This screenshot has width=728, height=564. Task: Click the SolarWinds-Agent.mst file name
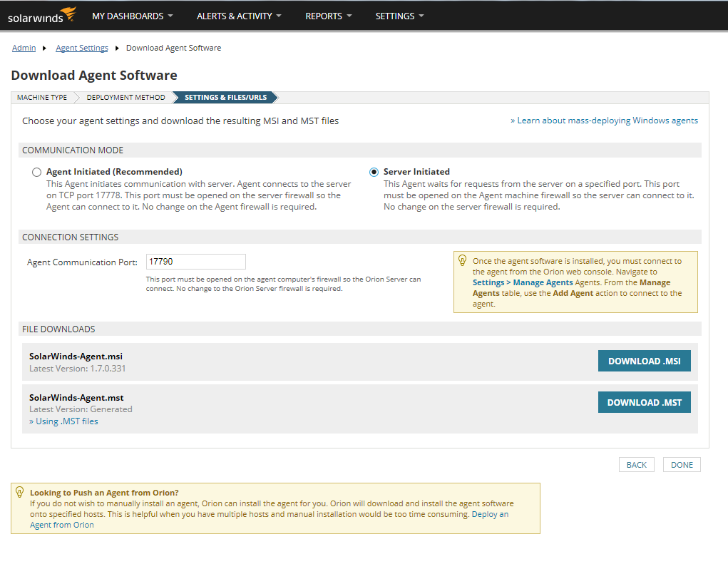coord(76,398)
